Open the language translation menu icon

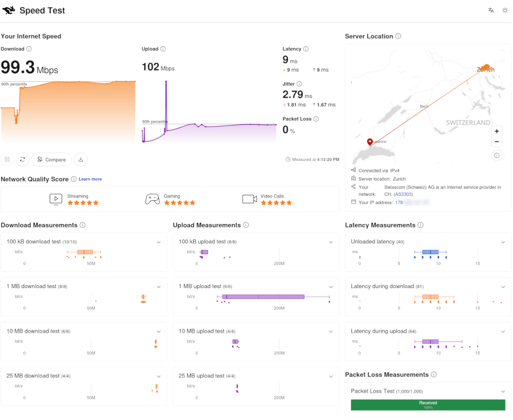pyautogui.click(x=491, y=10)
